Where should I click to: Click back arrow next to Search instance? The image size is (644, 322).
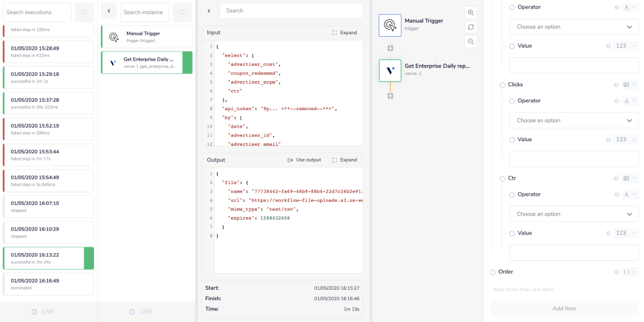(x=109, y=12)
